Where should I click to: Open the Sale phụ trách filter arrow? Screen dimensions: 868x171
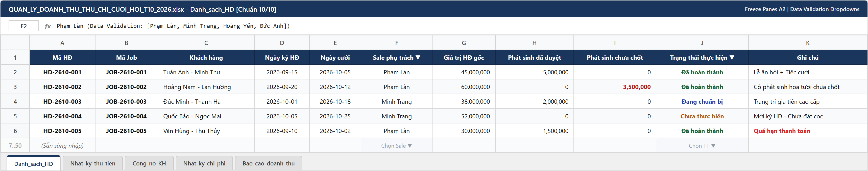(x=418, y=58)
